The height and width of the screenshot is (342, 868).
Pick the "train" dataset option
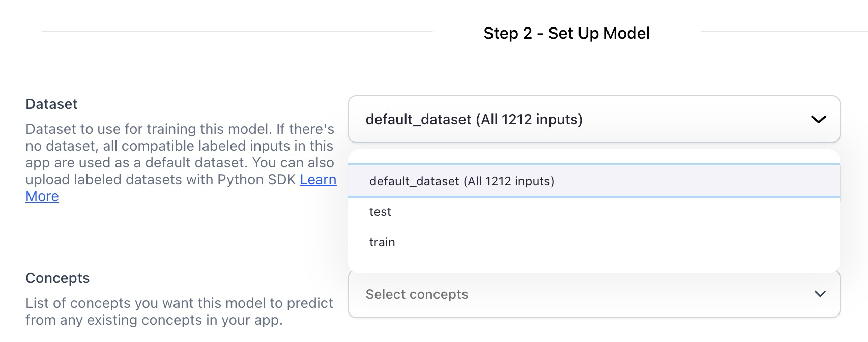(382, 242)
